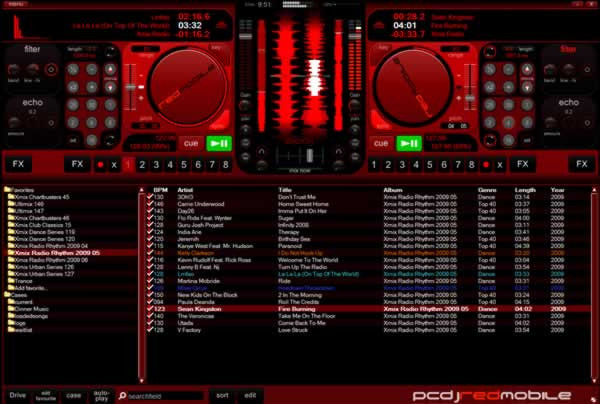The image size is (600, 404).
Task: Click the sort button next to search
Action: tap(222, 395)
